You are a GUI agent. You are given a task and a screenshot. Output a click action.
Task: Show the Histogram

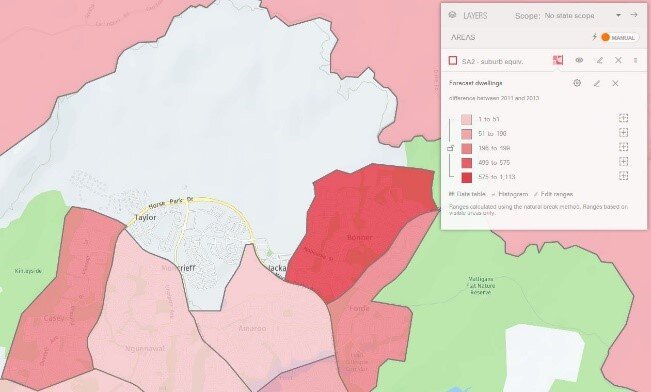click(x=510, y=194)
